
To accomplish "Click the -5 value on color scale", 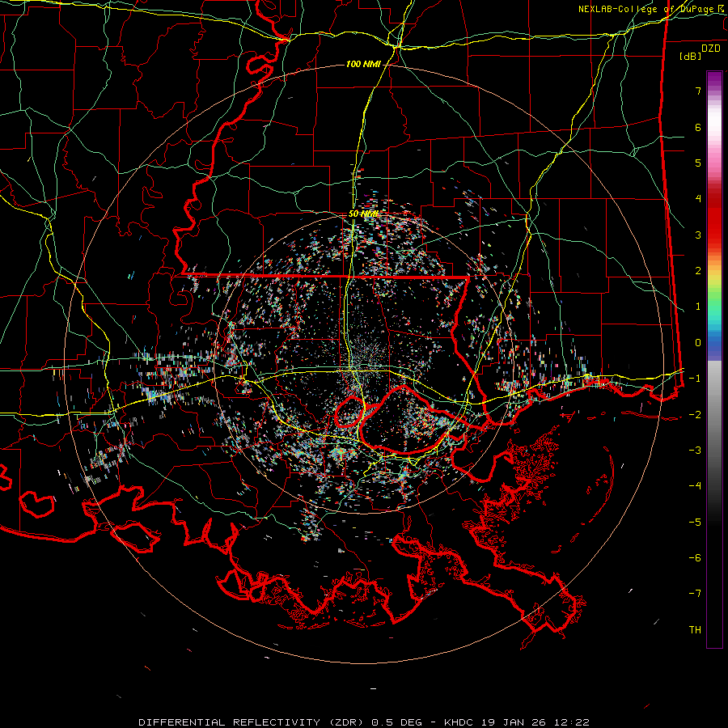I will tap(695, 522).
